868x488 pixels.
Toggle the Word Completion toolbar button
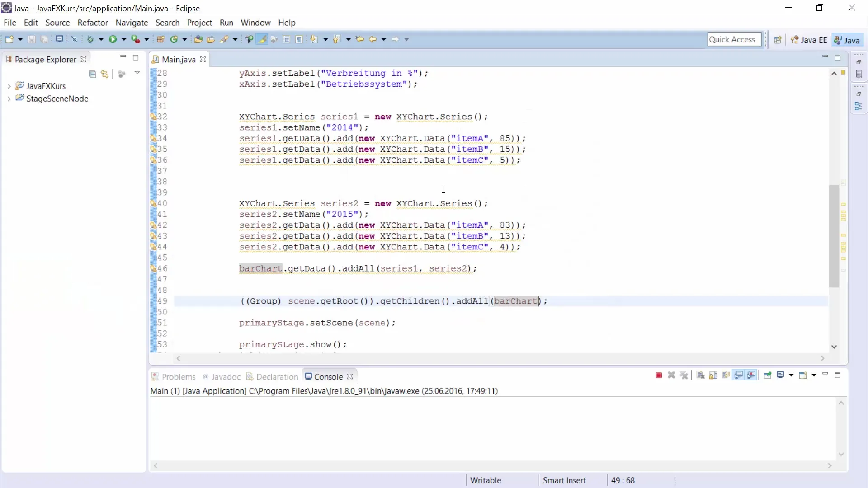(274, 39)
